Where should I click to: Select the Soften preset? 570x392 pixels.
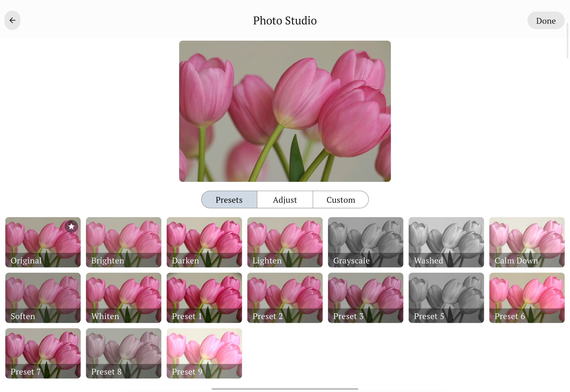pos(43,298)
